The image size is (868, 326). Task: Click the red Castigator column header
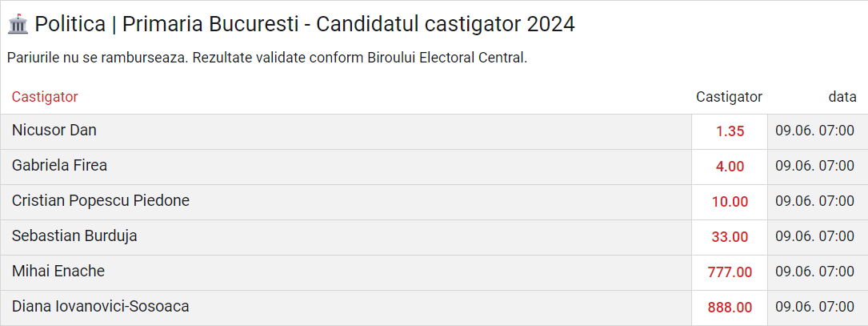pos(45,97)
